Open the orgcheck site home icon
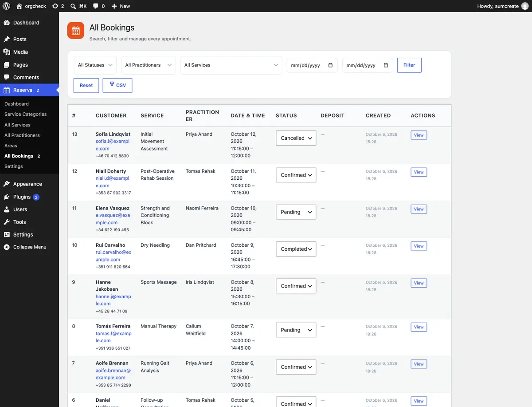Image resolution: width=532 pixels, height=407 pixels. (x=19, y=6)
